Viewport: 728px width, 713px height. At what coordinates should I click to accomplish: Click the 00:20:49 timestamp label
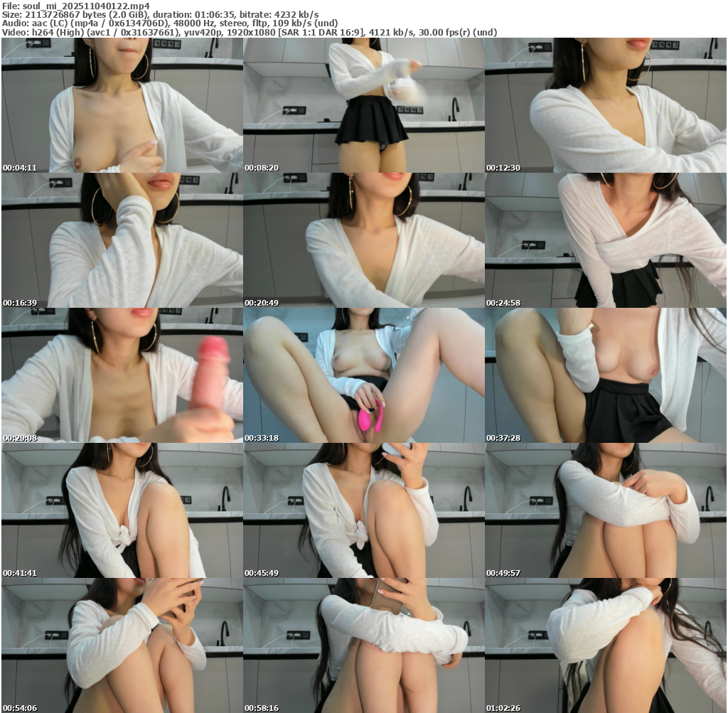pos(261,303)
